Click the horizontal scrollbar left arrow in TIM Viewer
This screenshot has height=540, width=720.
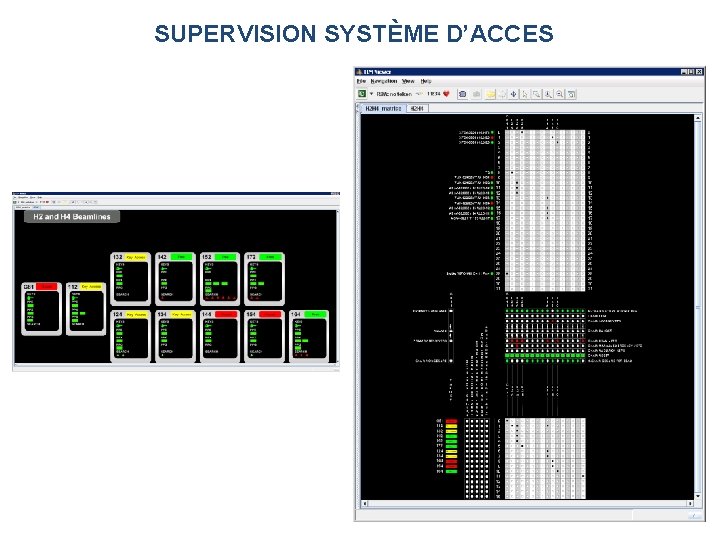[365, 504]
